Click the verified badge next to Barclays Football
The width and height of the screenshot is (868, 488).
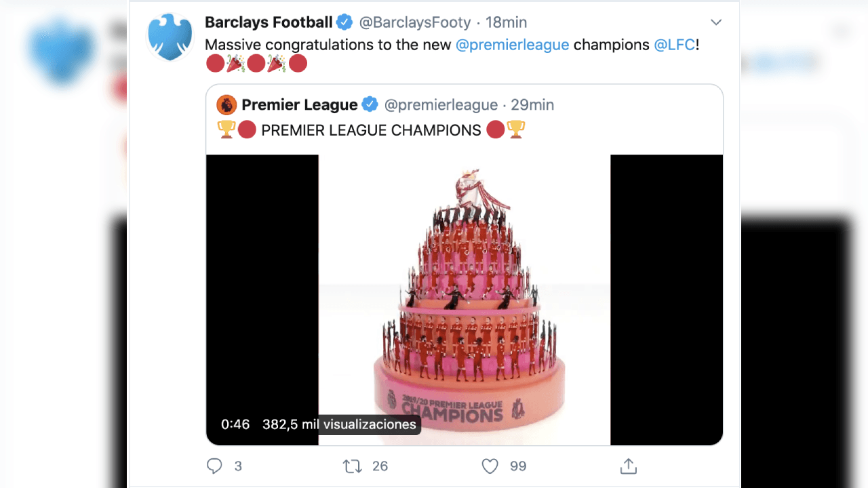tap(343, 21)
